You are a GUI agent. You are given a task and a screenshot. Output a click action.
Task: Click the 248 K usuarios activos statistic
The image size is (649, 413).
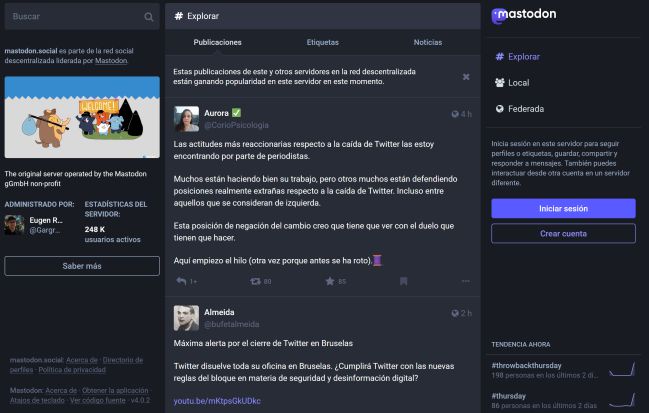(x=113, y=234)
